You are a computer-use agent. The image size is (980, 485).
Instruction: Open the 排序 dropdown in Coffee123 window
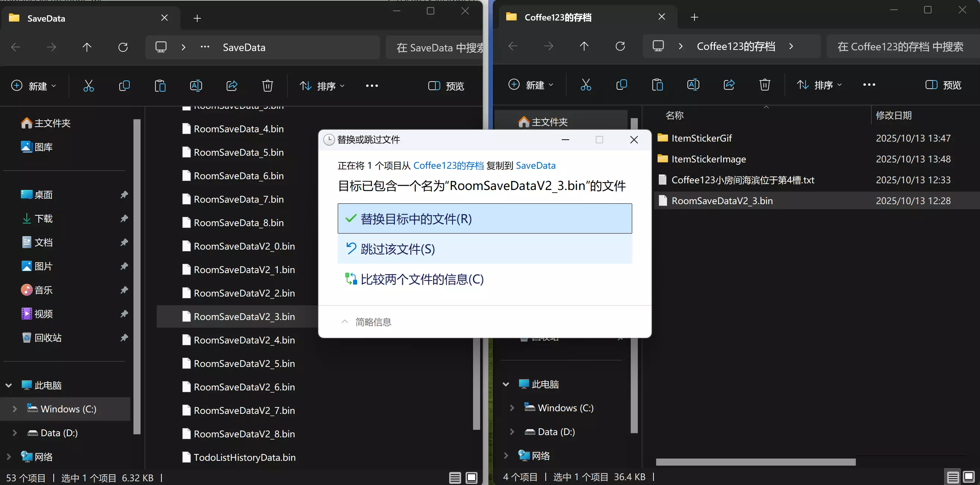[x=819, y=85]
